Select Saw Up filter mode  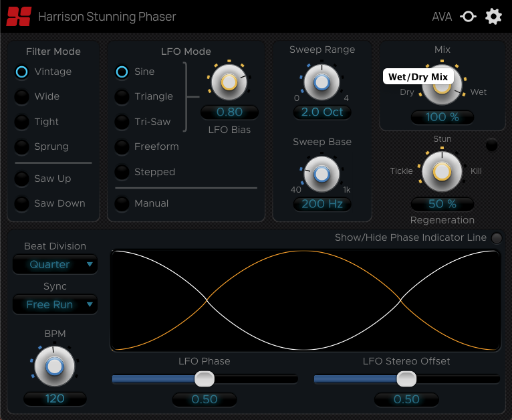coord(22,179)
